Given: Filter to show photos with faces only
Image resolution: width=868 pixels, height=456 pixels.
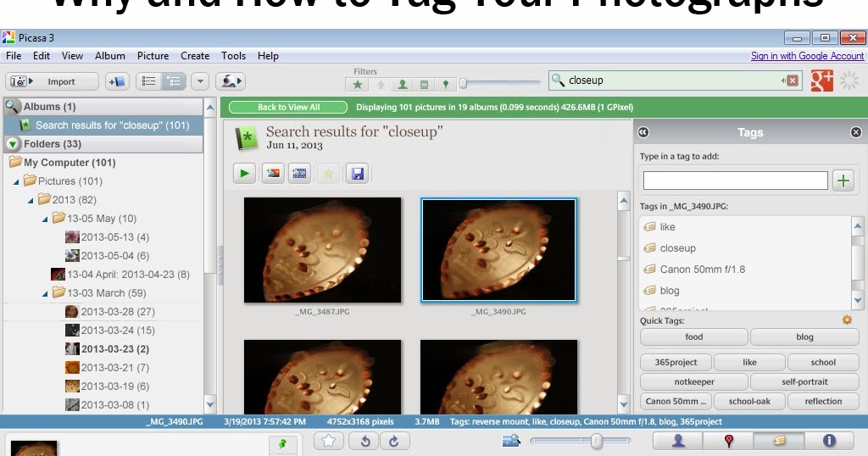Looking at the screenshot, I should [x=403, y=85].
